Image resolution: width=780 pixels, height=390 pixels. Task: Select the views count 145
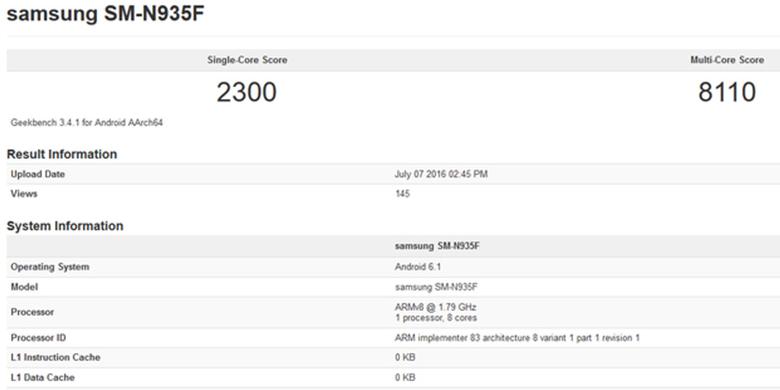tap(402, 194)
